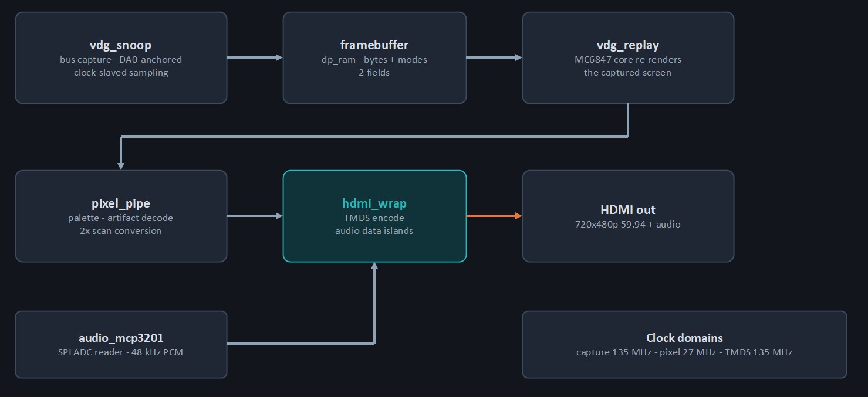Viewport: 868px width, 397px height.
Task: Click text 'capture 135 MHz - pixel 27 MHz - TMDS 135 MHz'
Action: click(x=684, y=352)
